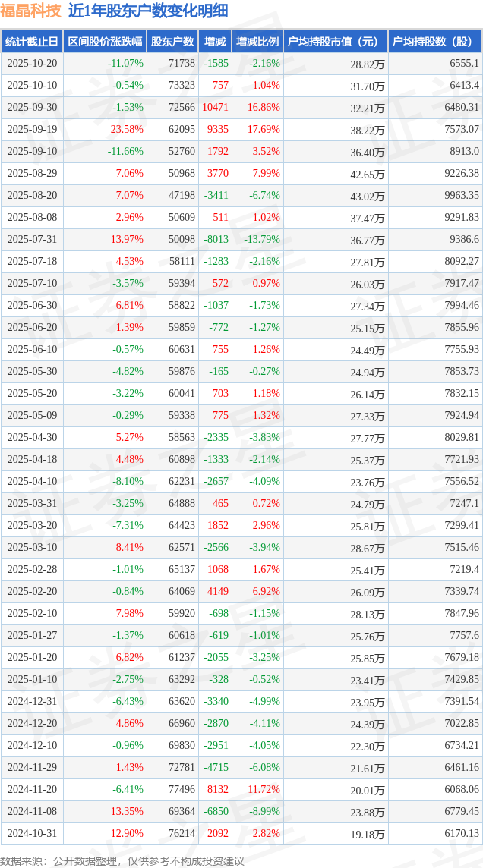Click the -13.79% change ratio cell
The width and height of the screenshot is (483, 868).
pos(261,240)
